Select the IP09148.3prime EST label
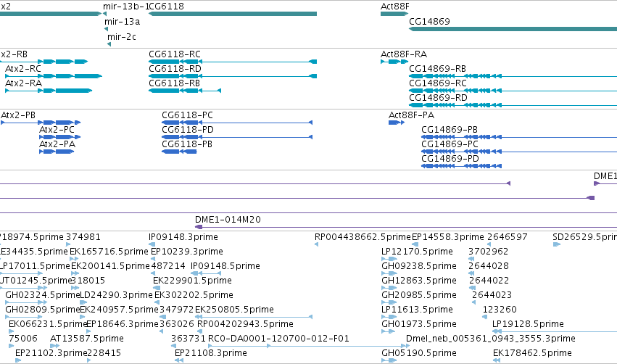 tap(183, 237)
